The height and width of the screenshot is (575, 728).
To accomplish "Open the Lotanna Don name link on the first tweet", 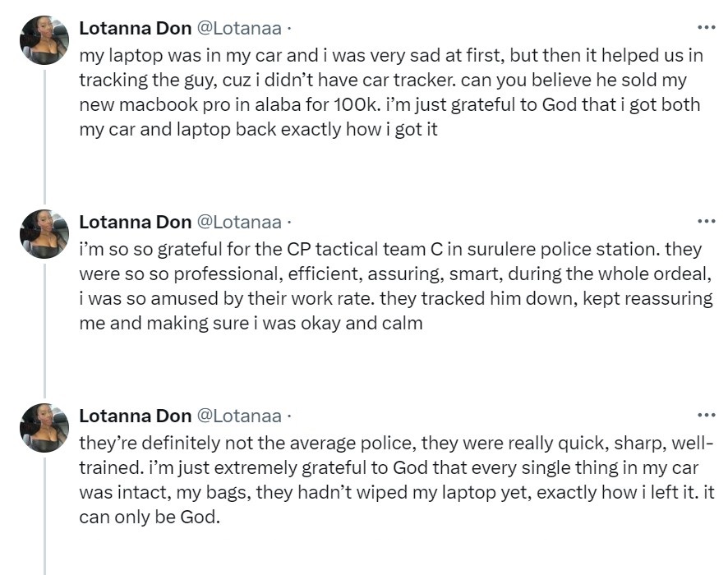I will pos(134,29).
